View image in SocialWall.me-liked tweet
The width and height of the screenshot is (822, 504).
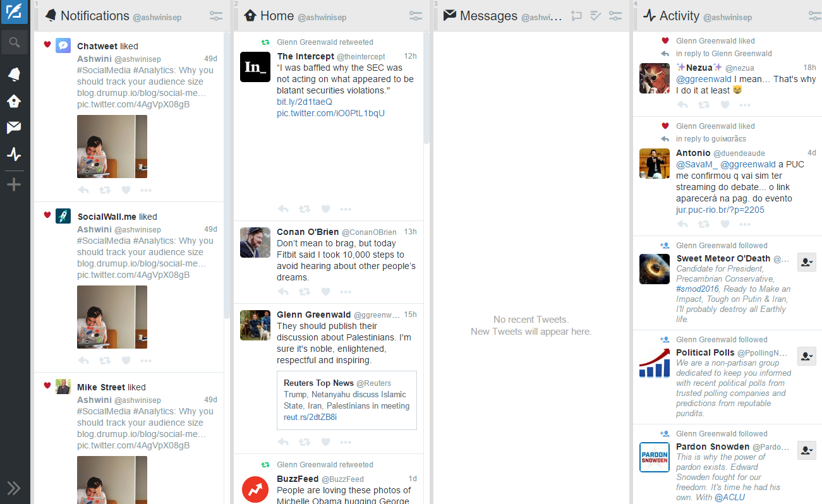point(112,317)
